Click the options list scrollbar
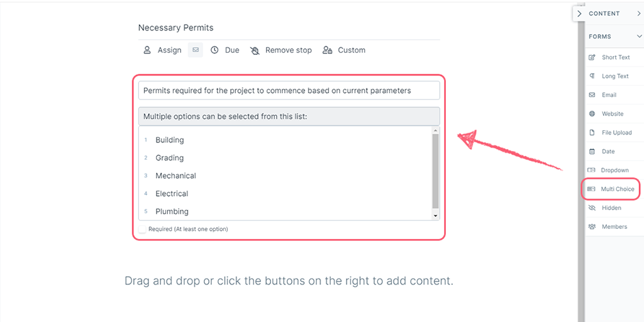The height and width of the screenshot is (322, 644). pyautogui.click(x=435, y=170)
